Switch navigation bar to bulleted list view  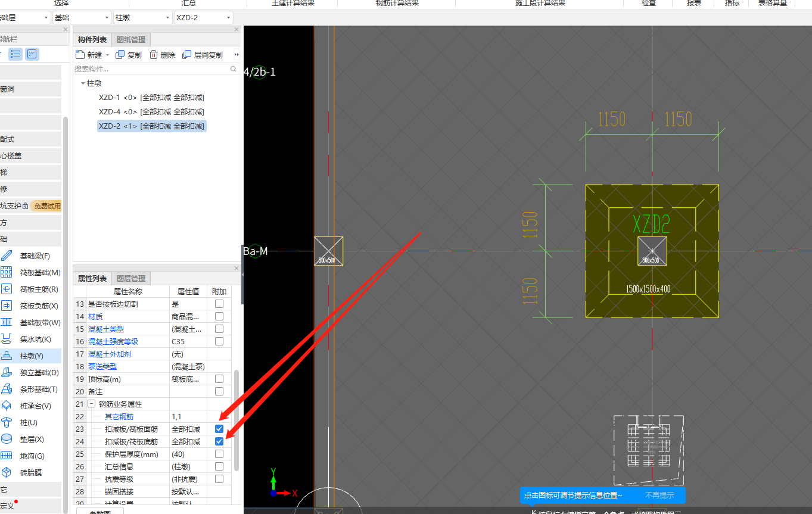pos(16,54)
